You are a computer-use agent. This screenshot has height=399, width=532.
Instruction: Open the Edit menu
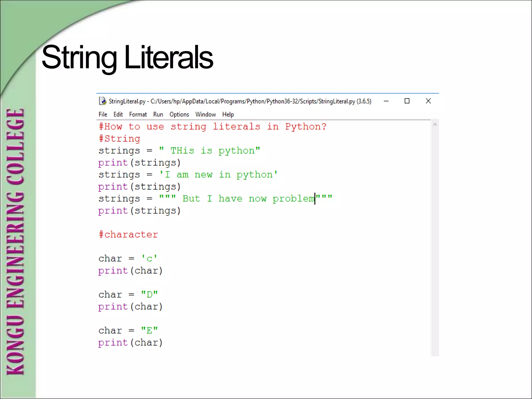coord(118,115)
